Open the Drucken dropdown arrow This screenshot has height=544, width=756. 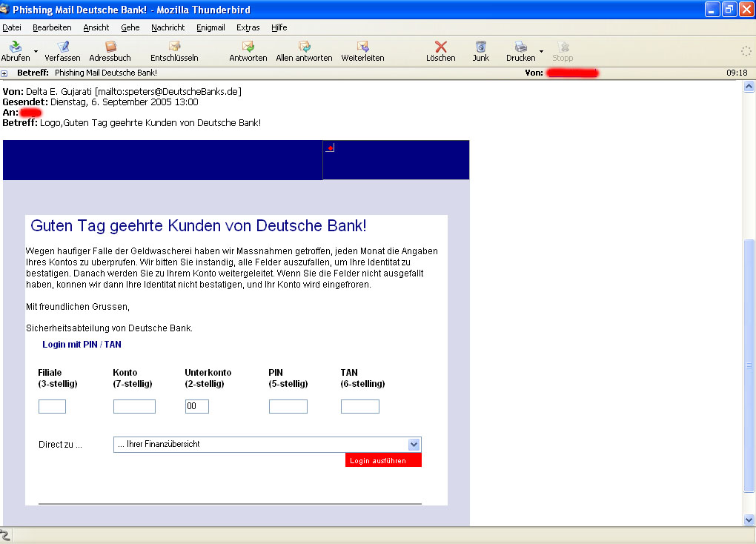(542, 51)
